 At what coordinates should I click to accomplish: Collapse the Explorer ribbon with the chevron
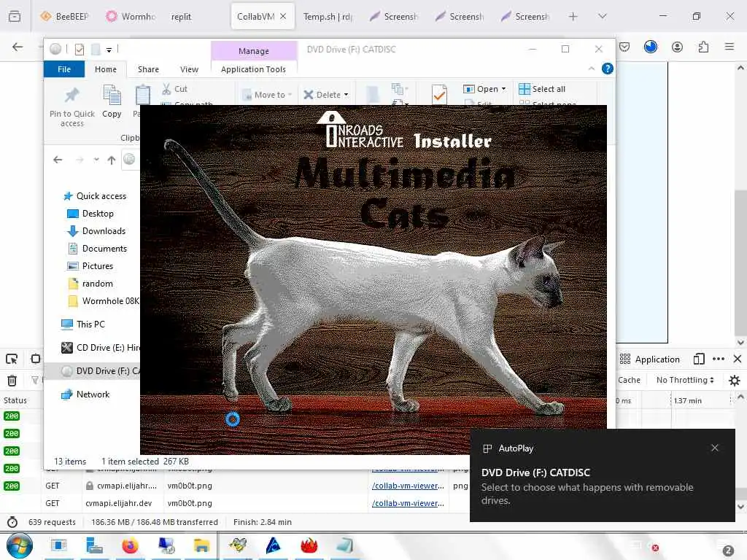(x=591, y=69)
